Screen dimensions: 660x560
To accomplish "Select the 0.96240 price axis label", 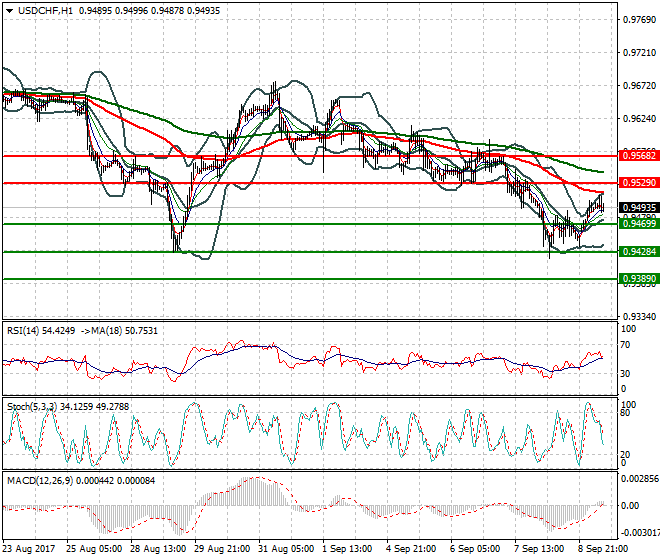I will coord(639,118).
